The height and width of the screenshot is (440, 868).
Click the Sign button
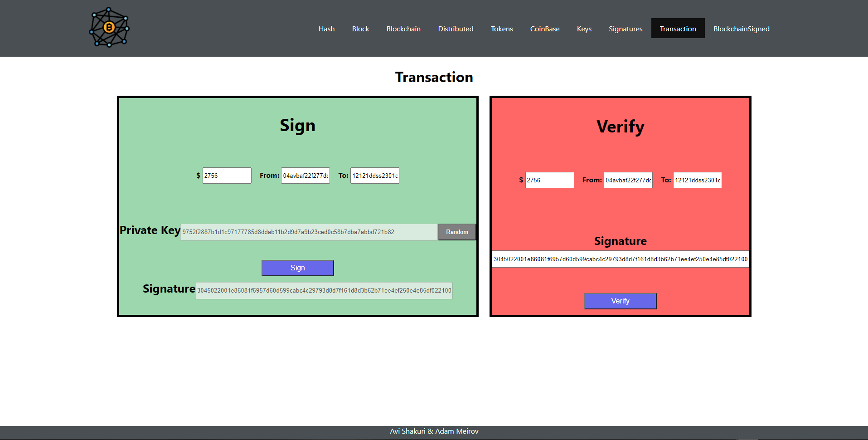tap(297, 268)
